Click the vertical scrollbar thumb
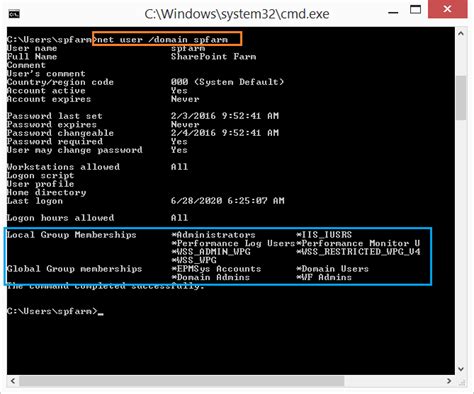 pos(461,98)
